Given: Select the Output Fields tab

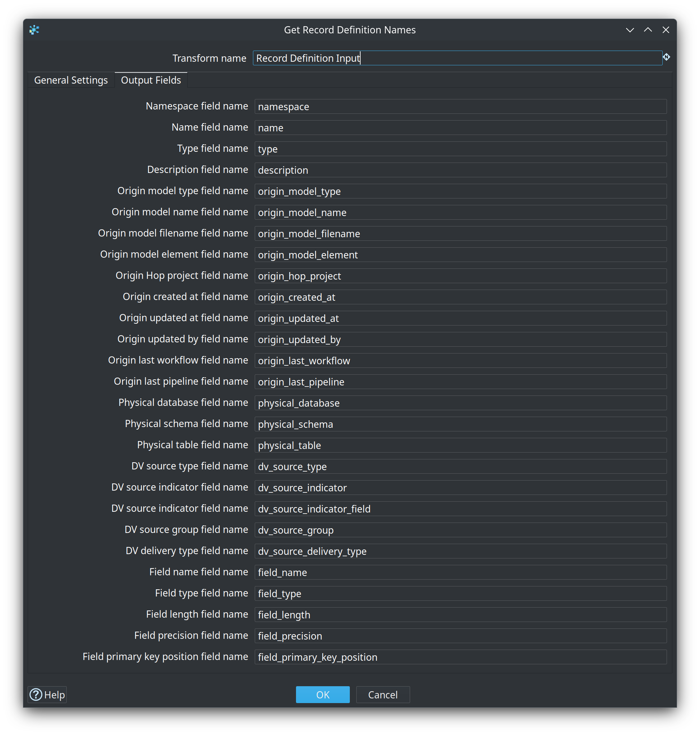Looking at the screenshot, I should 151,80.
